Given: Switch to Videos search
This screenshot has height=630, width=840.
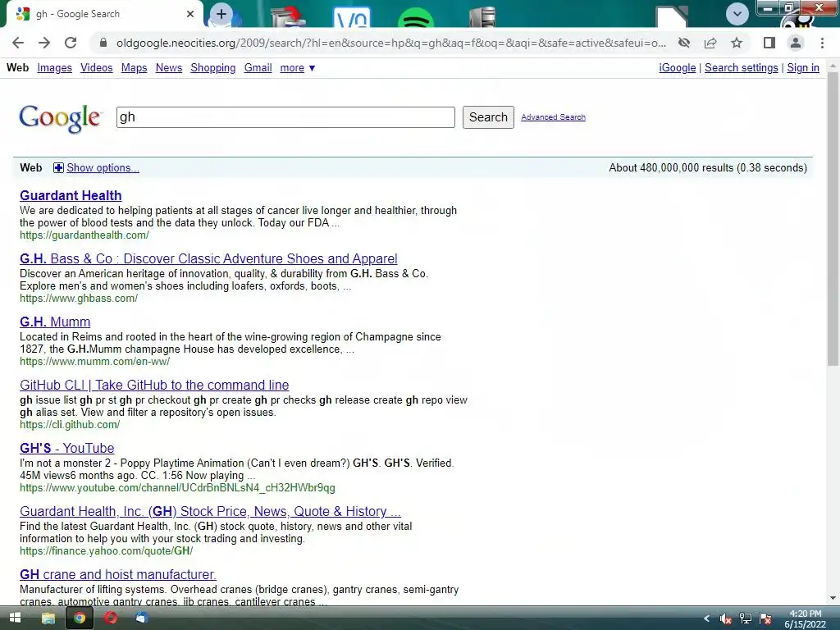Looking at the screenshot, I should [97, 68].
